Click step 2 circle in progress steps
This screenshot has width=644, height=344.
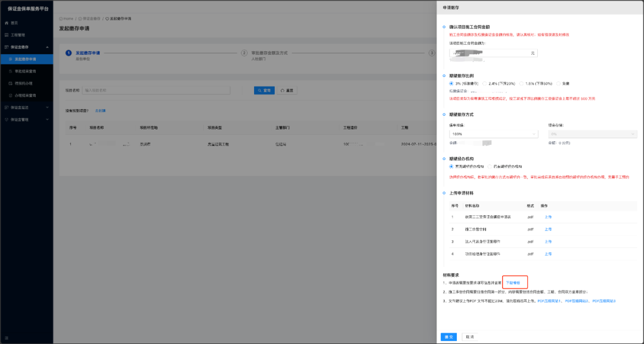[244, 53]
